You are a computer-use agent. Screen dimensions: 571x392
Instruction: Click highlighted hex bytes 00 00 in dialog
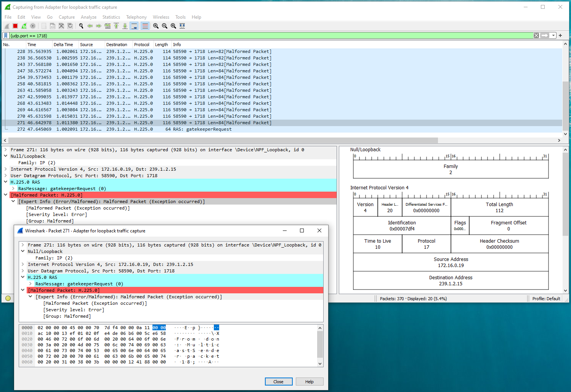[x=159, y=328]
